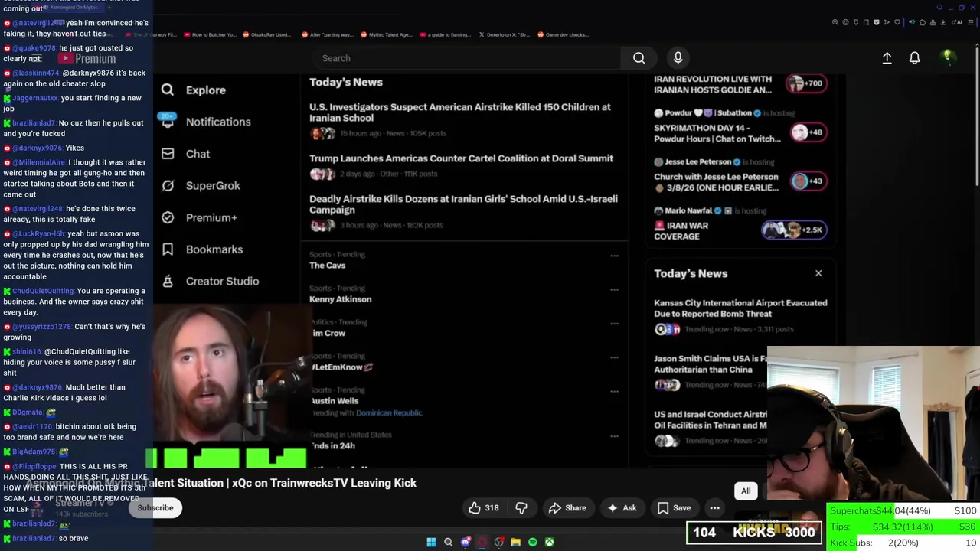This screenshot has width=980, height=551.
Task: Click the Superchats goal progress bar
Action: coord(903,510)
